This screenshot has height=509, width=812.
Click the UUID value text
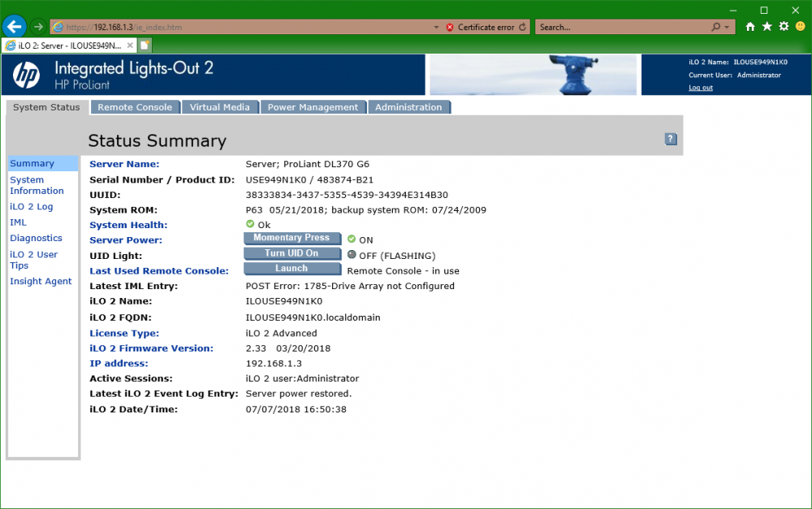tap(347, 195)
